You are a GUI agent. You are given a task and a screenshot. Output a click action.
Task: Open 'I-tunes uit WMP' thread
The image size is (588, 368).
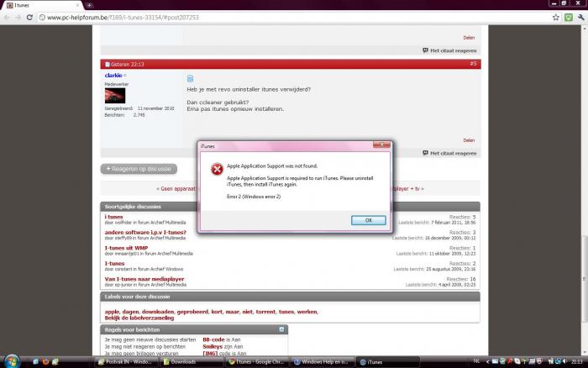tap(126, 248)
